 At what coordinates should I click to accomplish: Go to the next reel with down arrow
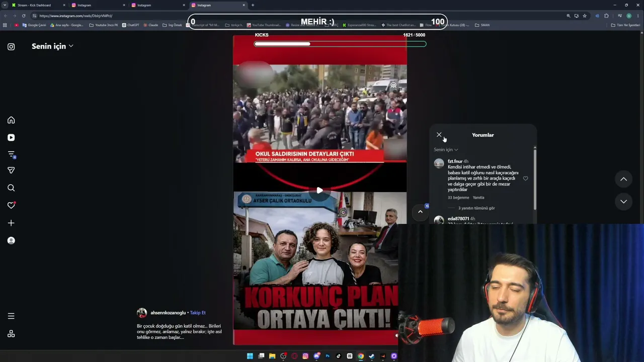tap(623, 202)
